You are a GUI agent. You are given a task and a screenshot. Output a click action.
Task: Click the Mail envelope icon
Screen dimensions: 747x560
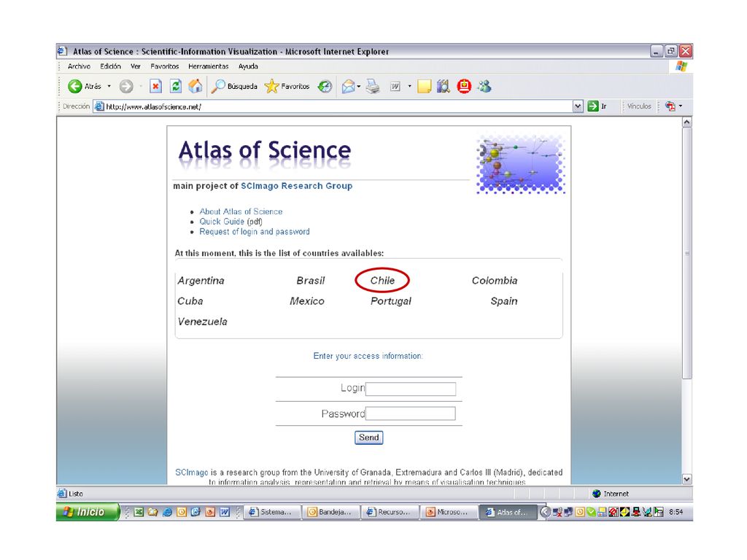click(348, 86)
